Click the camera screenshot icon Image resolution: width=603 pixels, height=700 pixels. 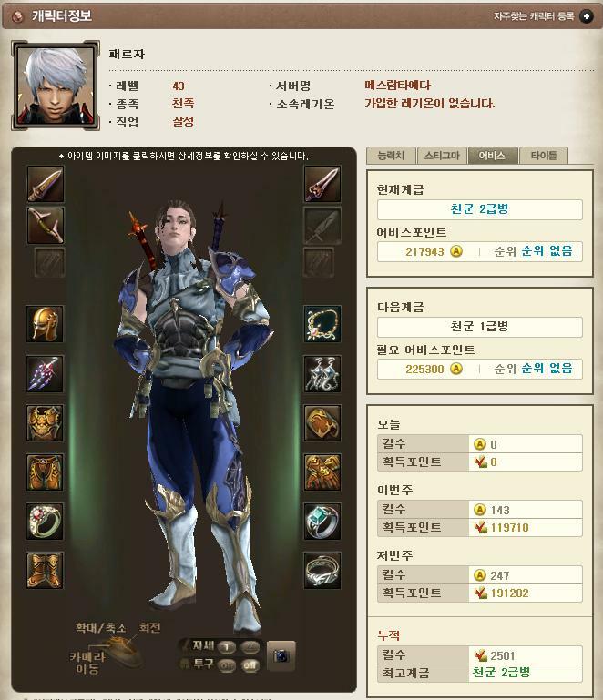coord(281,655)
